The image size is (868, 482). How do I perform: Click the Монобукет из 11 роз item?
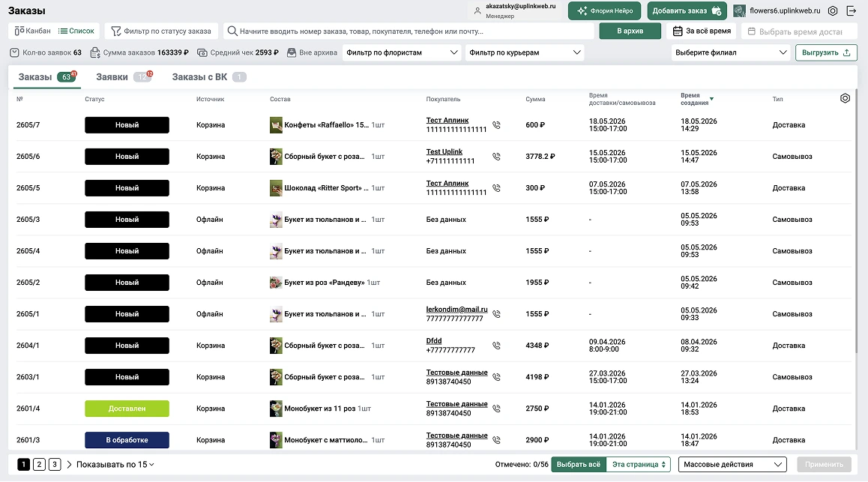coord(320,409)
